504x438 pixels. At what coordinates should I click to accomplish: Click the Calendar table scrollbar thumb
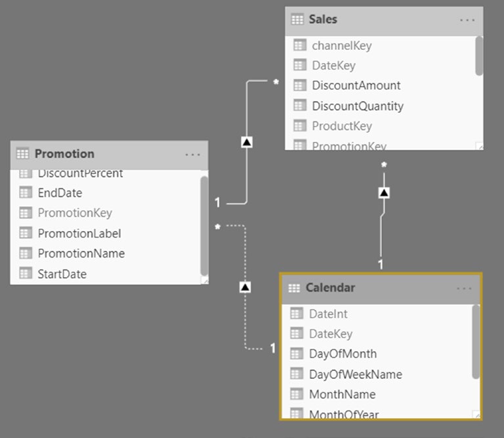pyautogui.click(x=476, y=342)
